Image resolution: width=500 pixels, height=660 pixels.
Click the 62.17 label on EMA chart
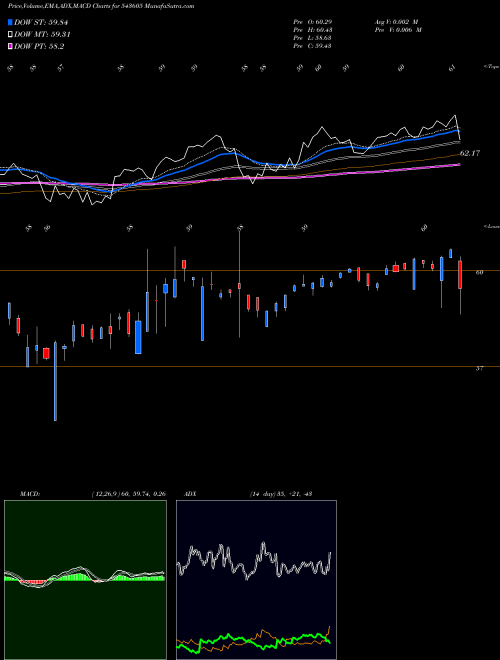pos(470,153)
